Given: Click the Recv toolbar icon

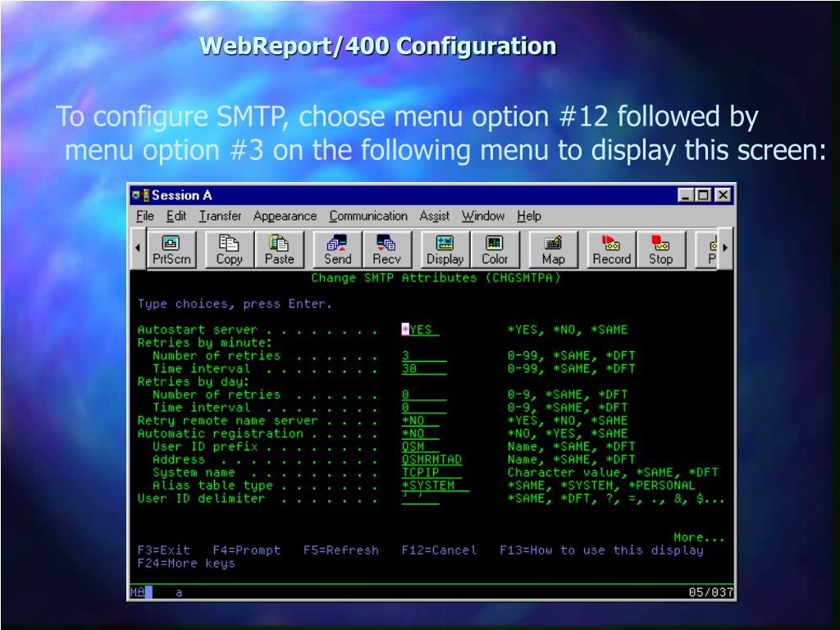Looking at the screenshot, I should [387, 249].
